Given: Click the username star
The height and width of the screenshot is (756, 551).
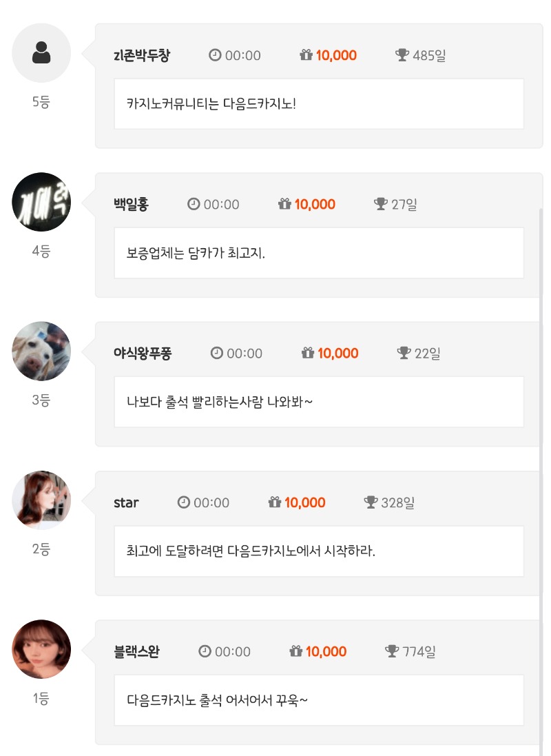Looking at the screenshot, I should (x=126, y=502).
